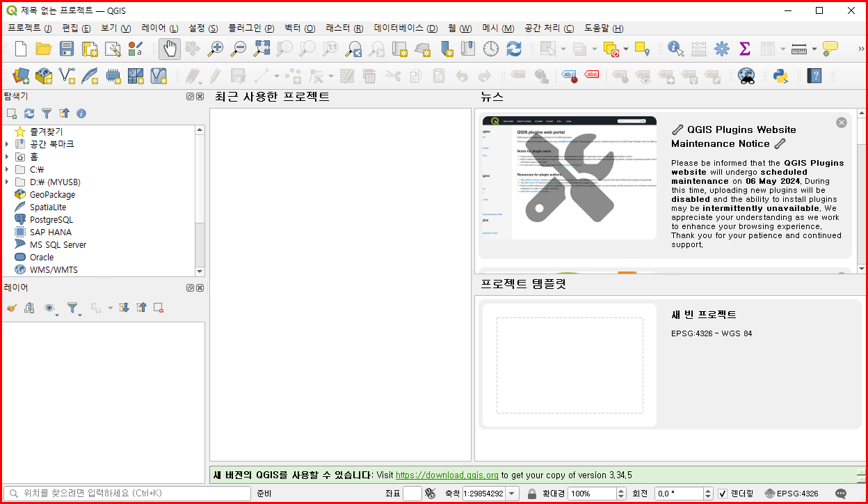The image size is (868, 504).
Task: Expand the D:₩ (MYUSB) drive node
Action: pyautogui.click(x=7, y=182)
